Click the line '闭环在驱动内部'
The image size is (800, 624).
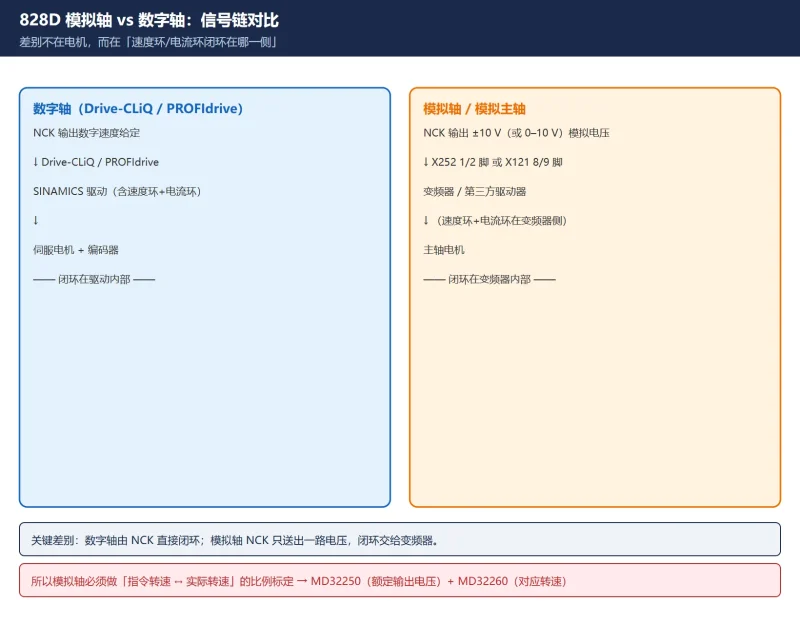tap(94, 279)
